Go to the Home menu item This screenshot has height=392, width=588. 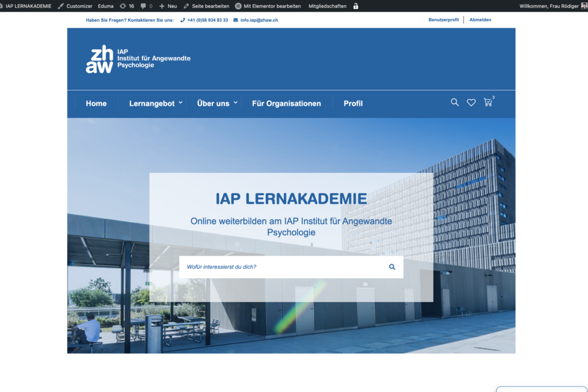(x=96, y=104)
